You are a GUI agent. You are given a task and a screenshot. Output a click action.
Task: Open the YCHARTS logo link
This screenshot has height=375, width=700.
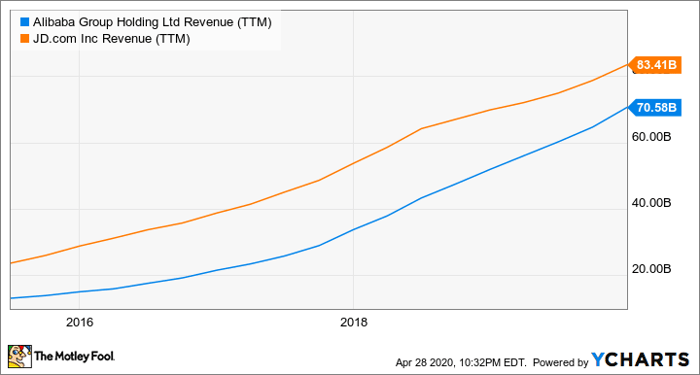(640, 359)
